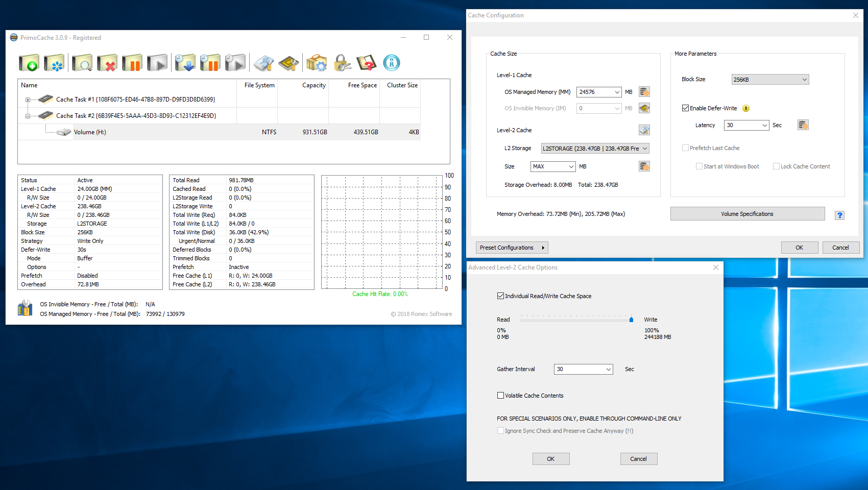868x490 pixels.
Task: Click the red X delete cache icon
Action: pos(107,63)
